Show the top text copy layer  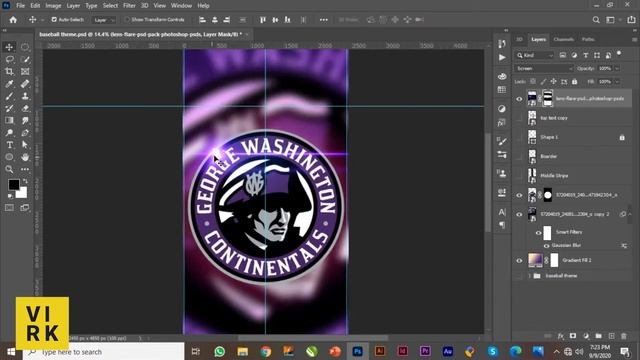tap(519, 118)
